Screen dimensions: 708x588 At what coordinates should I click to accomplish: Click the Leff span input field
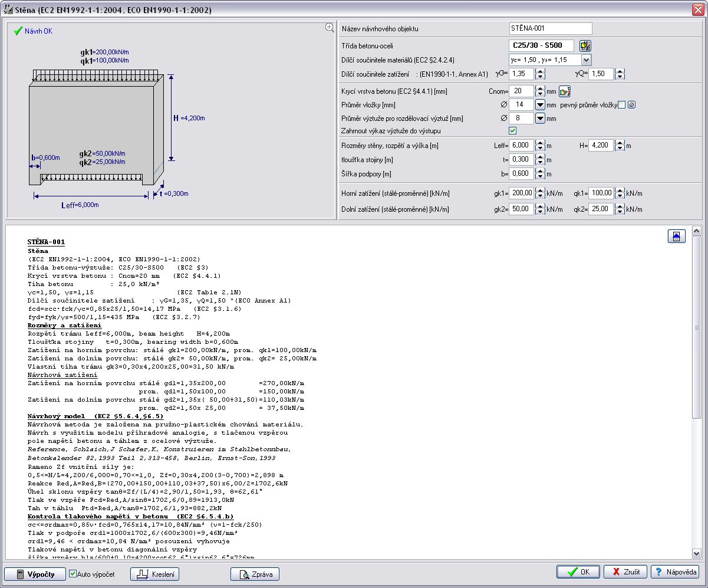point(522,145)
